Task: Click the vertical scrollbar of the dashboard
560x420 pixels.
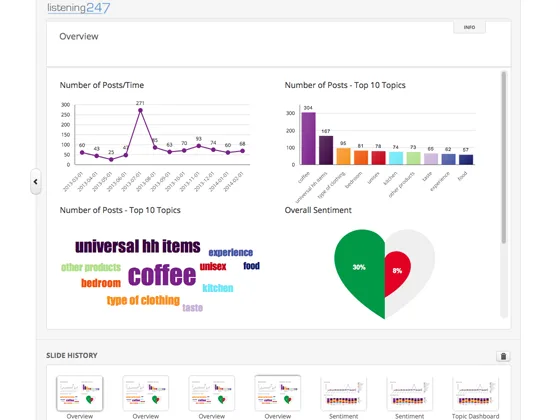Action: point(504,157)
